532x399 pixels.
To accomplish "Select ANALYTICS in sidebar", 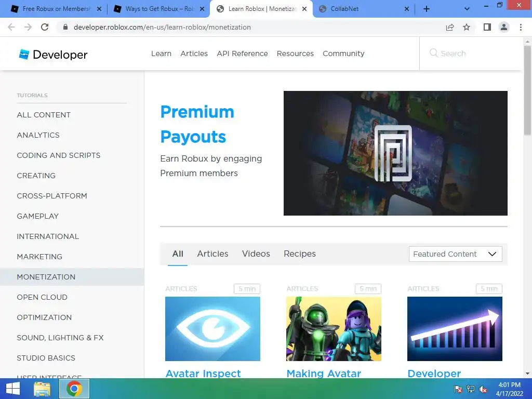I will click(38, 135).
